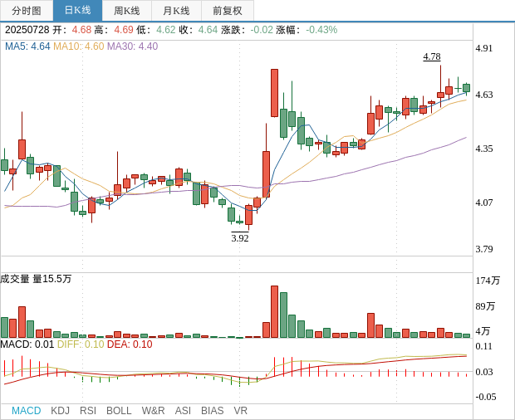
Task: Switch to the ASI indicator
Action: [183, 411]
